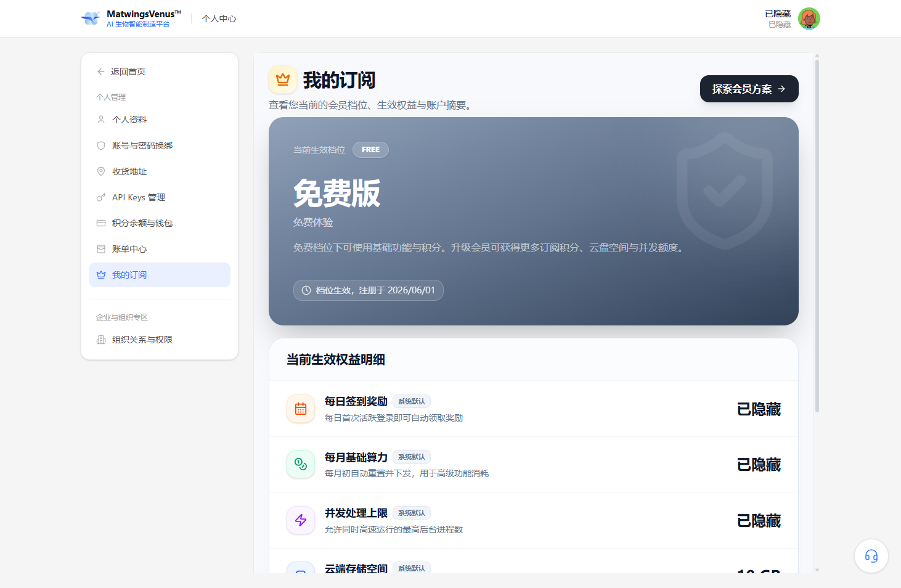Click the back arrow beside 返回首页
901x588 pixels.
coord(101,71)
